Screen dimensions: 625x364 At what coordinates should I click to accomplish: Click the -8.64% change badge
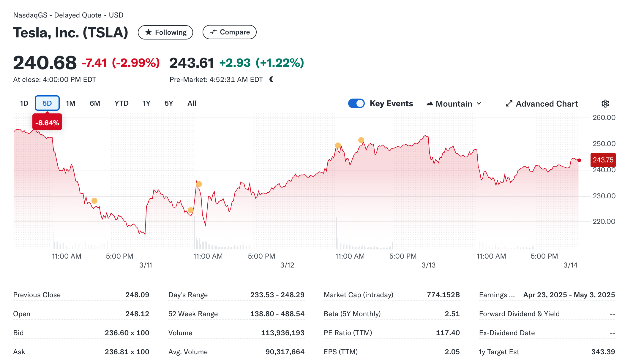pos(47,123)
